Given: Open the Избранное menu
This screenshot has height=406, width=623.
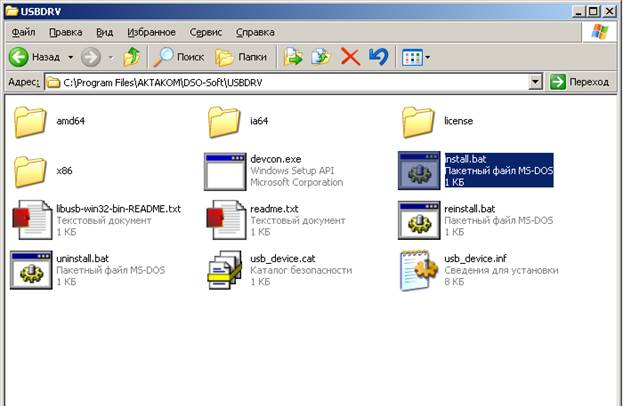Looking at the screenshot, I should 151,32.
